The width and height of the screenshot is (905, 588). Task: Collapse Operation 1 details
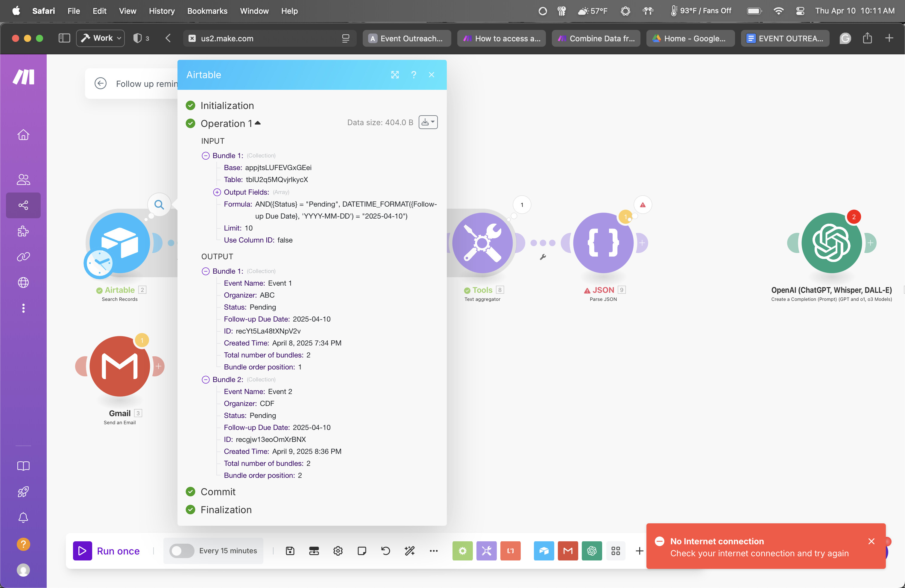pyautogui.click(x=258, y=123)
